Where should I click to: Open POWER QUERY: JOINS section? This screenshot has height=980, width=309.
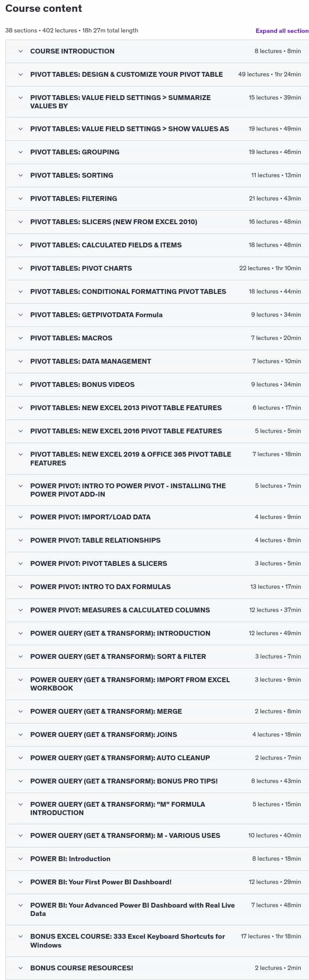pyautogui.click(x=157, y=735)
